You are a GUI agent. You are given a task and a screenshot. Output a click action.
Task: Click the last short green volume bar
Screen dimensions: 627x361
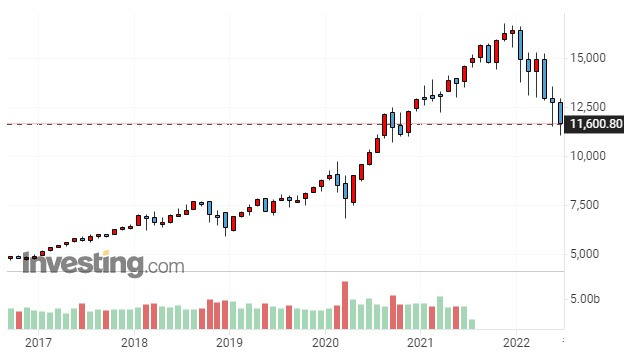tap(472, 324)
